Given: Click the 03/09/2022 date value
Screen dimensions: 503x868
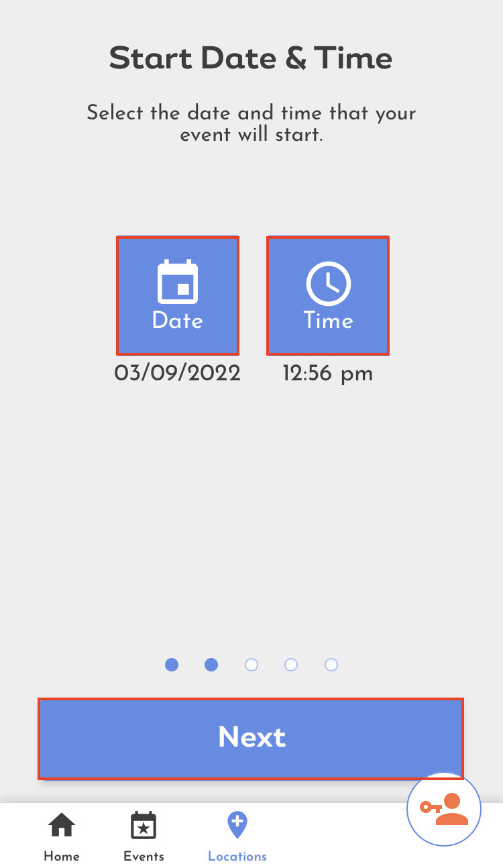Looking at the screenshot, I should click(x=178, y=373).
